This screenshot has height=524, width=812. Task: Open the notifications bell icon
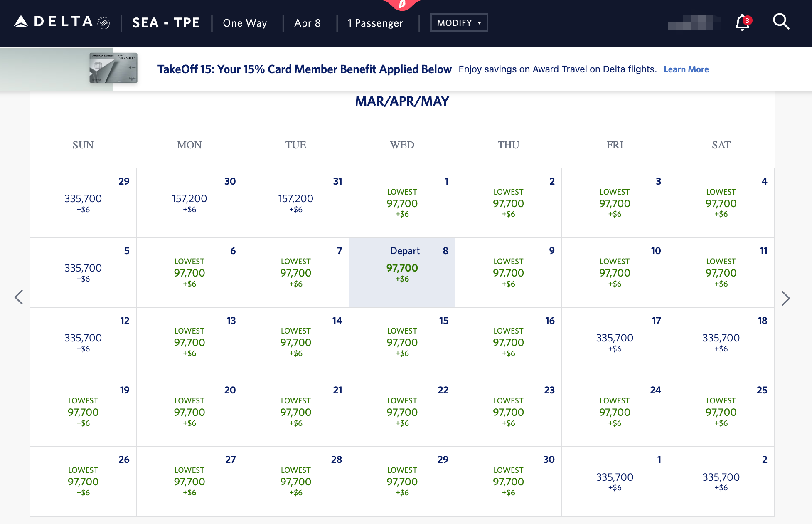pos(743,22)
